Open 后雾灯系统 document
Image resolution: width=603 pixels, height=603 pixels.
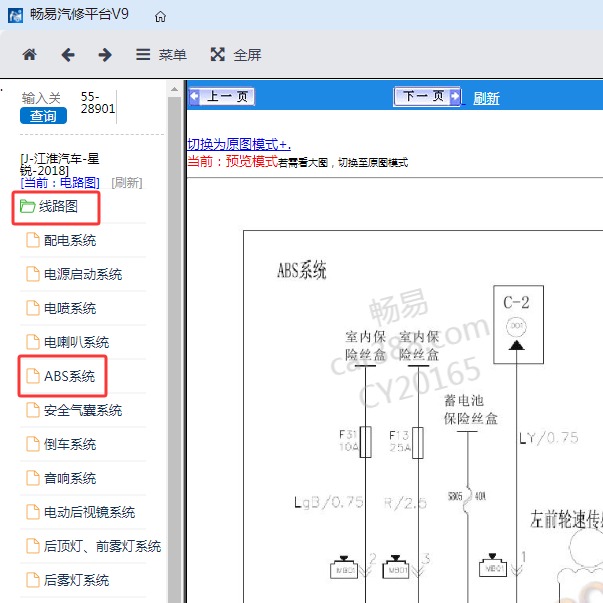coord(76,580)
